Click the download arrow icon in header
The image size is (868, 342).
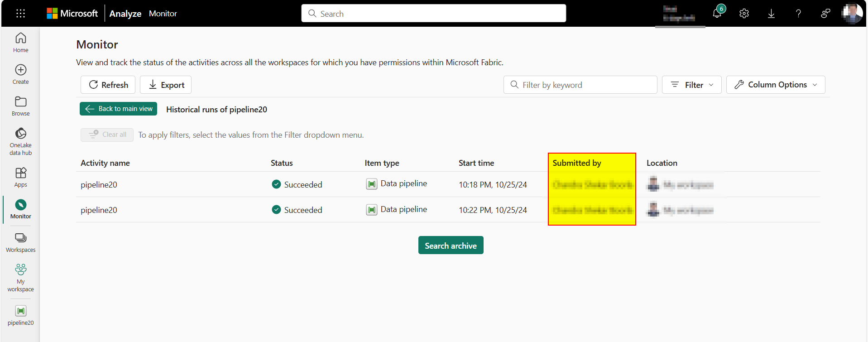(x=771, y=14)
